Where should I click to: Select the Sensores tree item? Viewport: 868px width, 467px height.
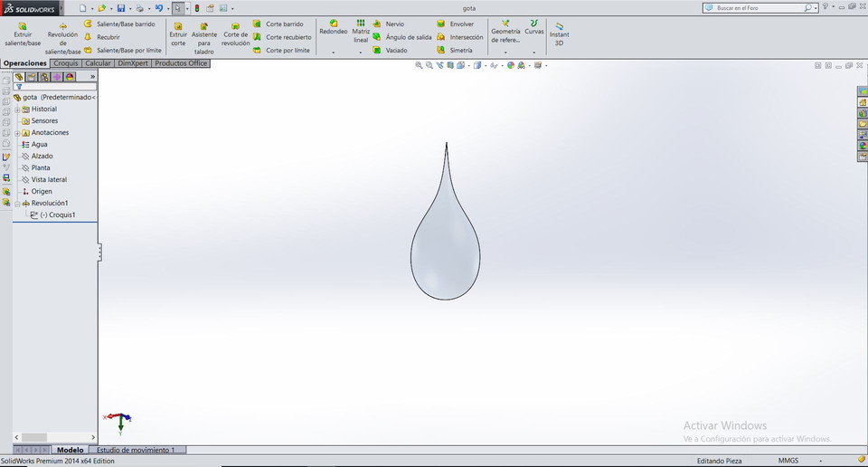tap(39, 120)
